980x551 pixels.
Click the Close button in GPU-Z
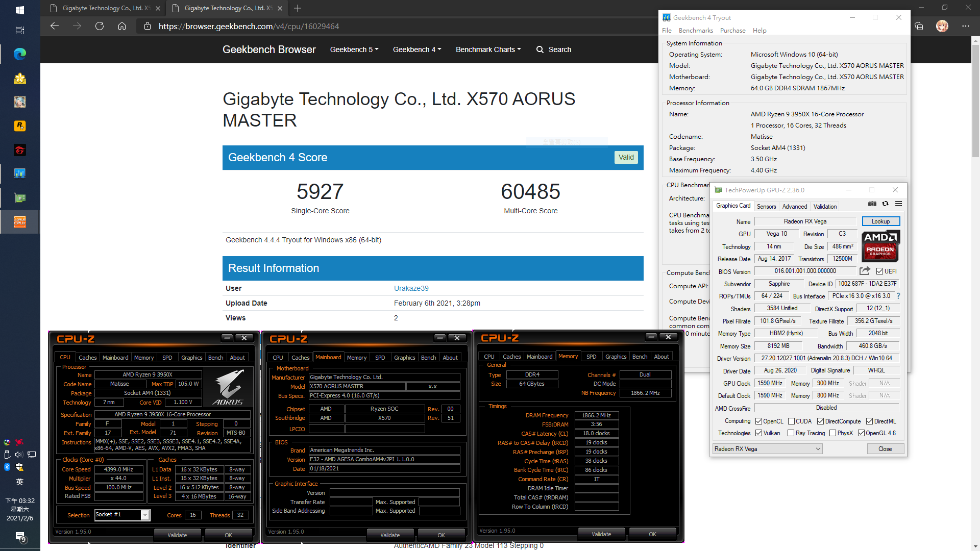(x=885, y=449)
